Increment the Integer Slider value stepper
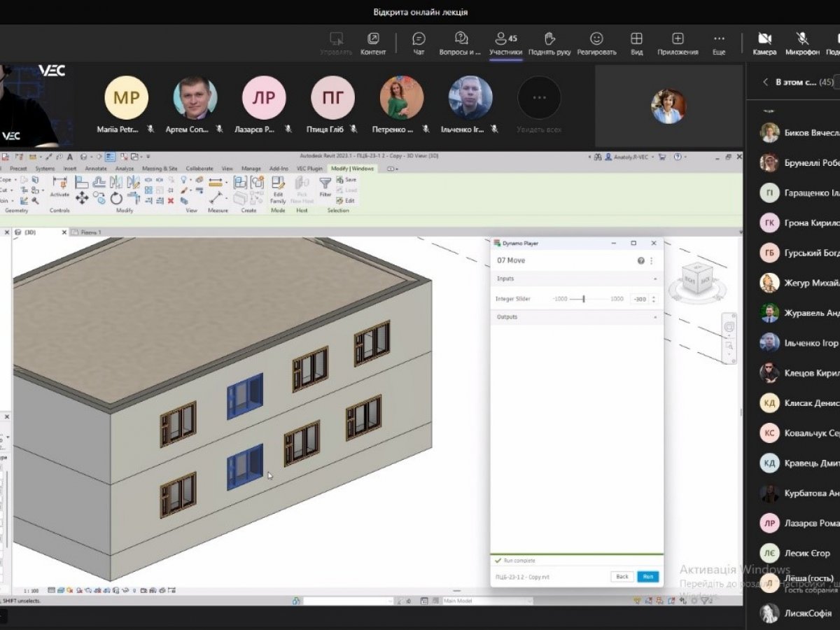 tap(654, 296)
